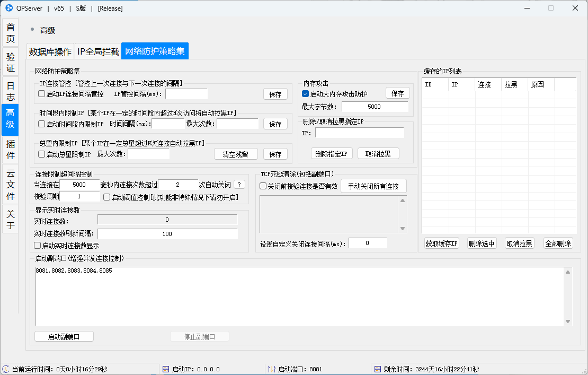Disable 启动大内存攻击防护 protection
The height and width of the screenshot is (375, 588).
click(x=306, y=93)
